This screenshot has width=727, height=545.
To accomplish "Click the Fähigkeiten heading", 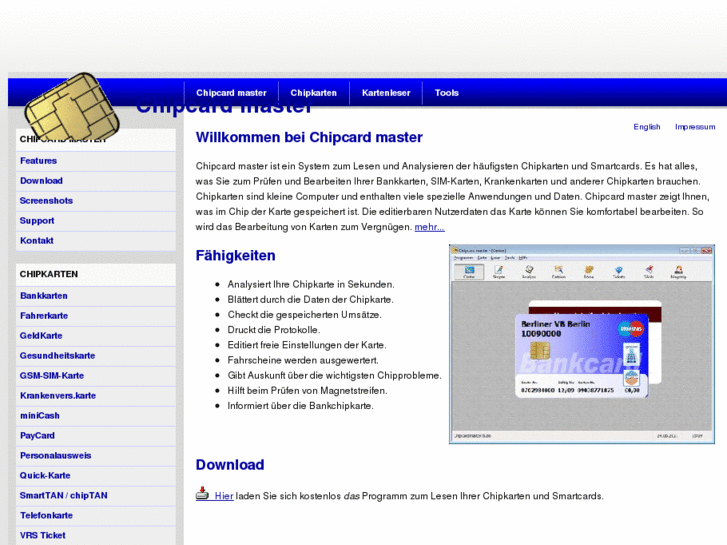I will (236, 256).
